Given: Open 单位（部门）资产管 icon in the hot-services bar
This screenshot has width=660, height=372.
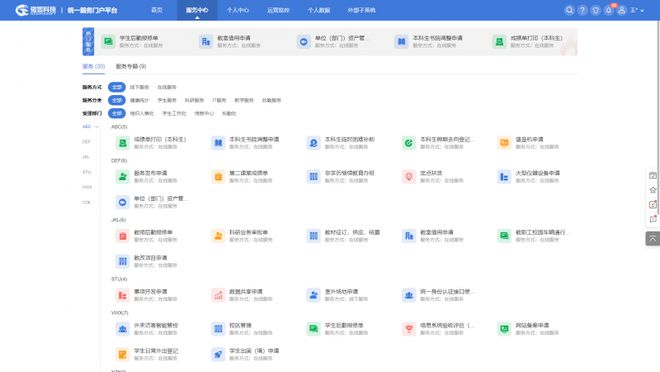Looking at the screenshot, I should 303,41.
